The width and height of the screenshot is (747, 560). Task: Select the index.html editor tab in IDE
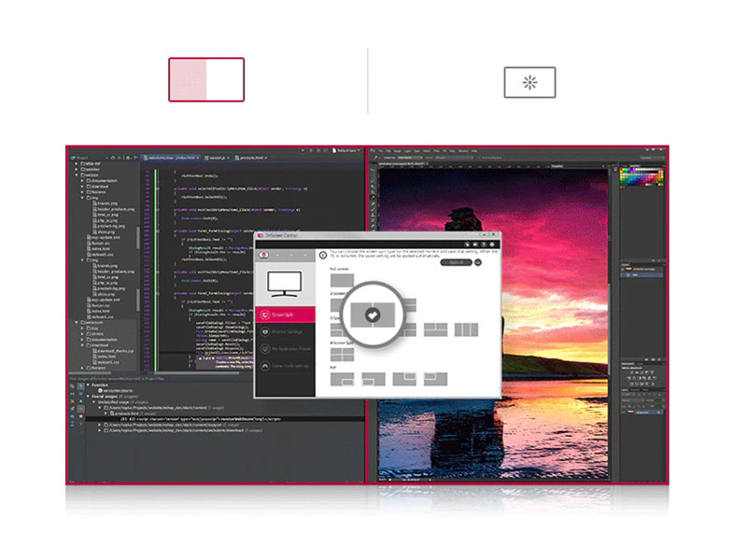pyautogui.click(x=172, y=158)
